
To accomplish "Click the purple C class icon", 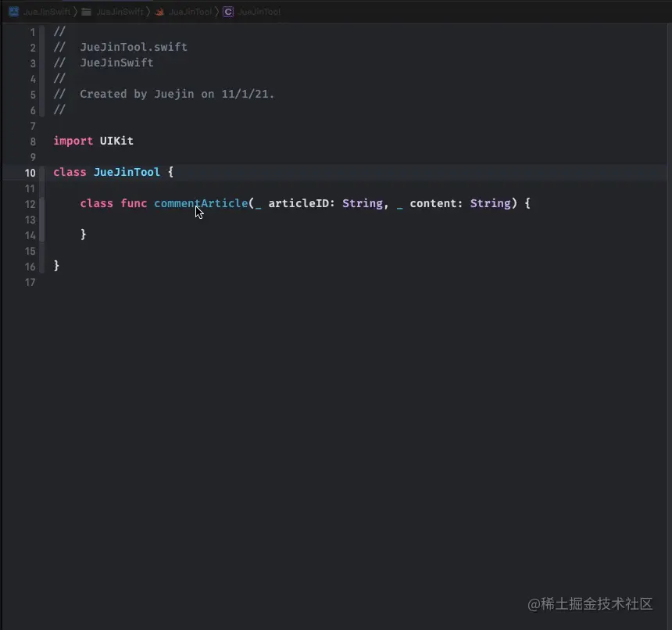I will pos(227,12).
